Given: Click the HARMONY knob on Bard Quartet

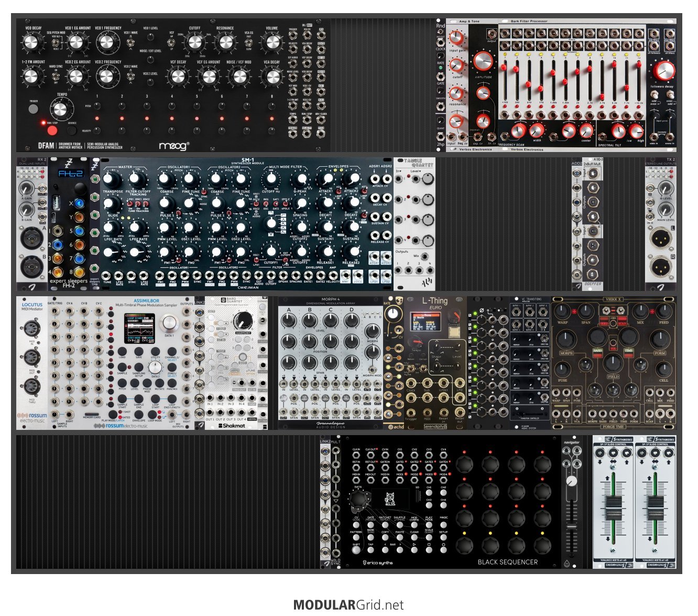Looking at the screenshot, I should coord(243,320).
